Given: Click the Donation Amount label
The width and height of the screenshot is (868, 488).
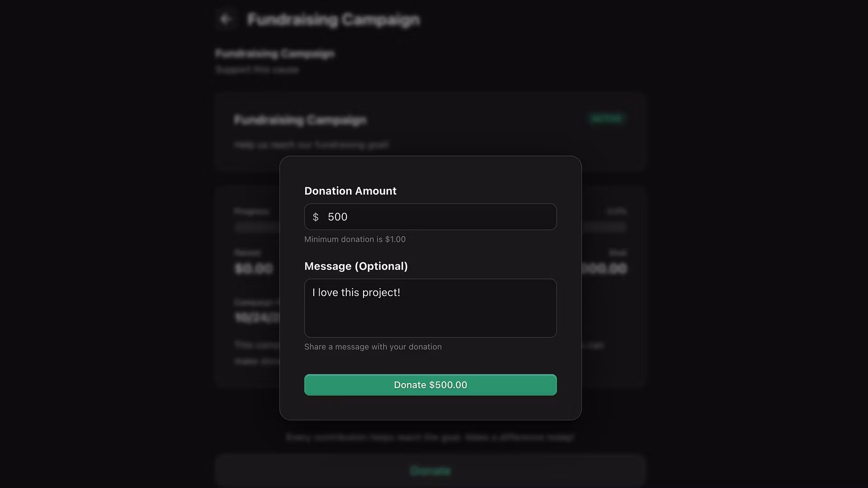Looking at the screenshot, I should coord(350,191).
